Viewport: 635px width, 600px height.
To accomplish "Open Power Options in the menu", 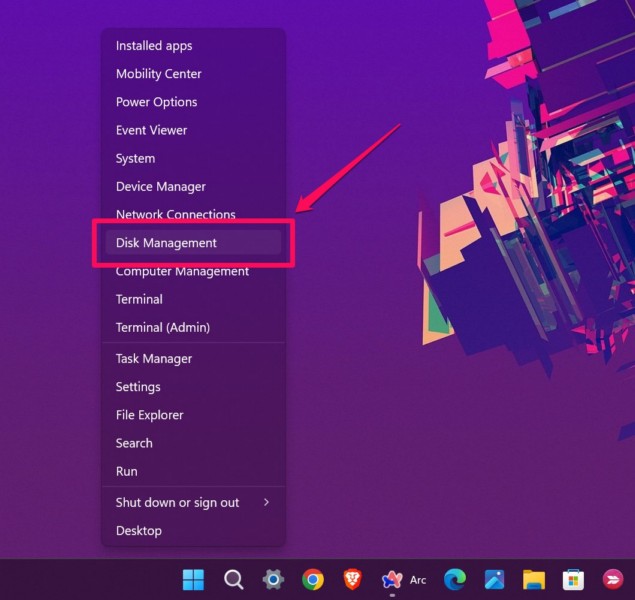I will point(157,102).
